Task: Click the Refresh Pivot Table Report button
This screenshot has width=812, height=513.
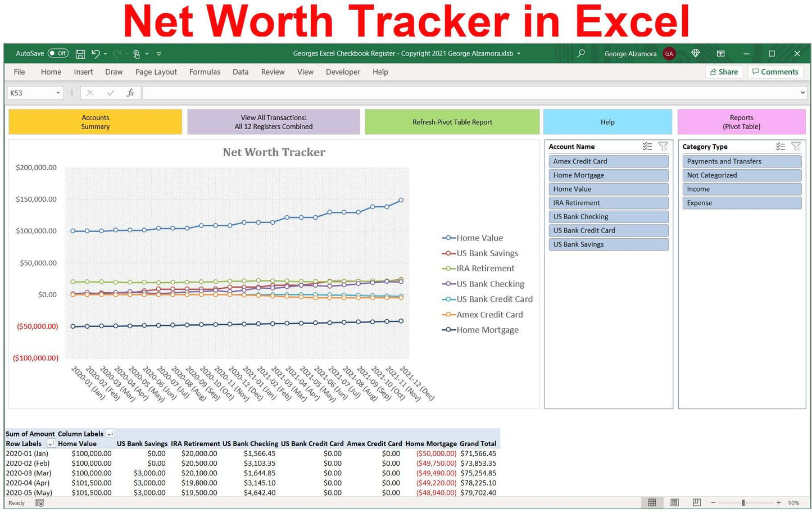Action: [452, 122]
